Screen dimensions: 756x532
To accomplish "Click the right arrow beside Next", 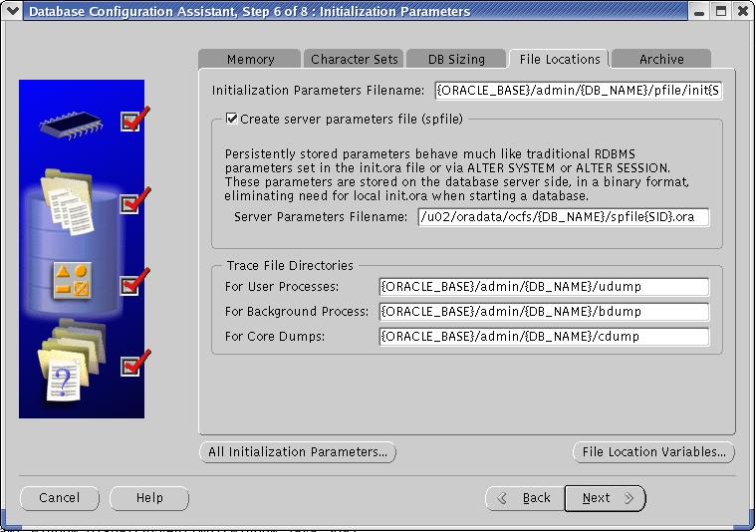I will tap(629, 498).
